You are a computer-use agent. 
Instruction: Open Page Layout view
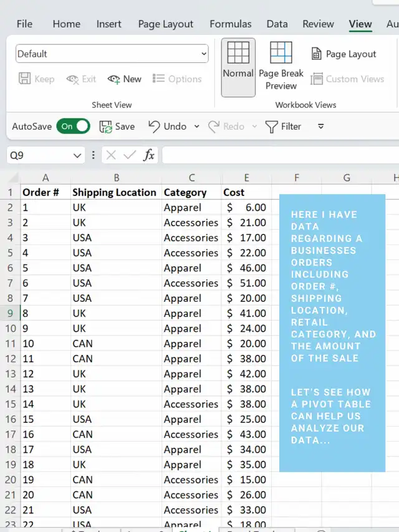344,54
